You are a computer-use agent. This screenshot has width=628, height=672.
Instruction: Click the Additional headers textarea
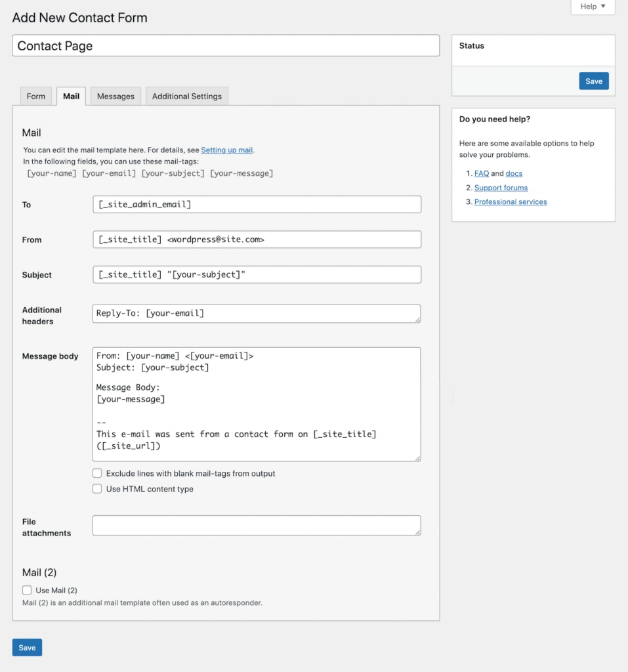pos(257,314)
